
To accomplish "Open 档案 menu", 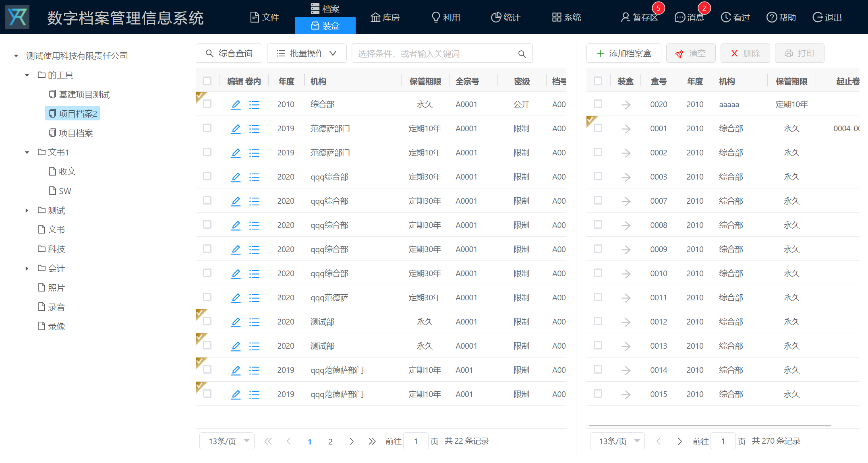I will coord(325,8).
